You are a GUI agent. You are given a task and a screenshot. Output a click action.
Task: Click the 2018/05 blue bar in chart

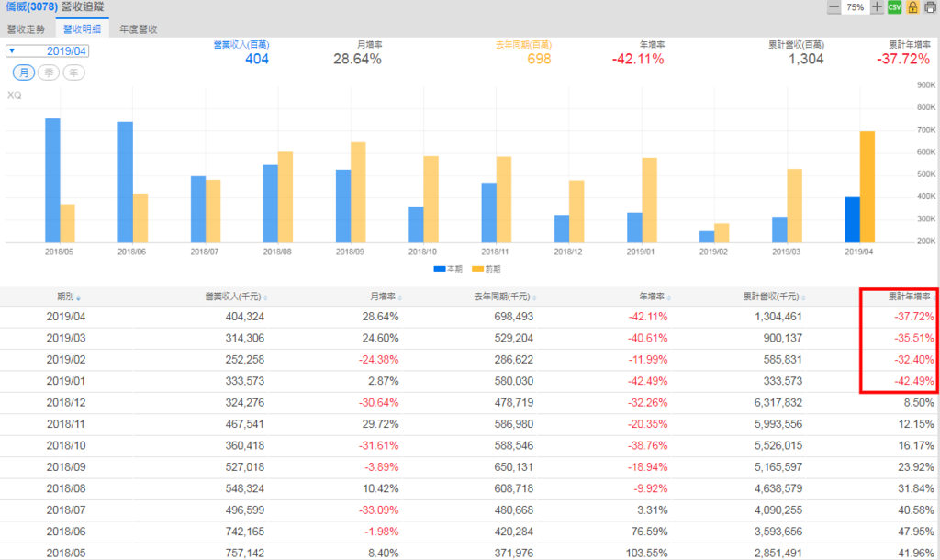(x=52, y=181)
